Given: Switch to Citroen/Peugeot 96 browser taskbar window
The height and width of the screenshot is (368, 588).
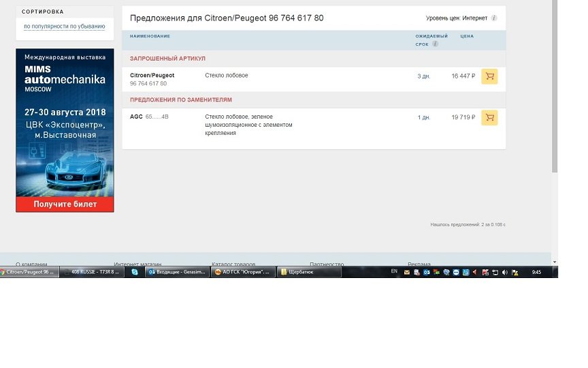Looking at the screenshot, I should tap(29, 272).
